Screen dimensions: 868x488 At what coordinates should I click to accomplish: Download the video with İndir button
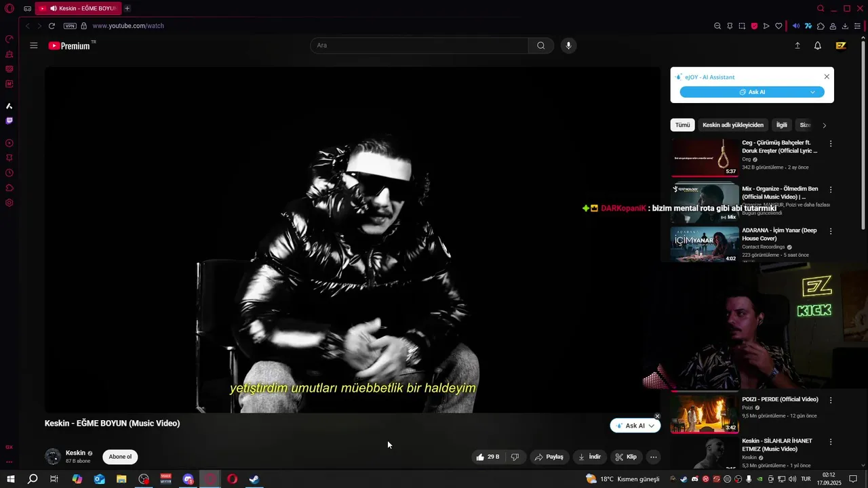pyautogui.click(x=589, y=457)
